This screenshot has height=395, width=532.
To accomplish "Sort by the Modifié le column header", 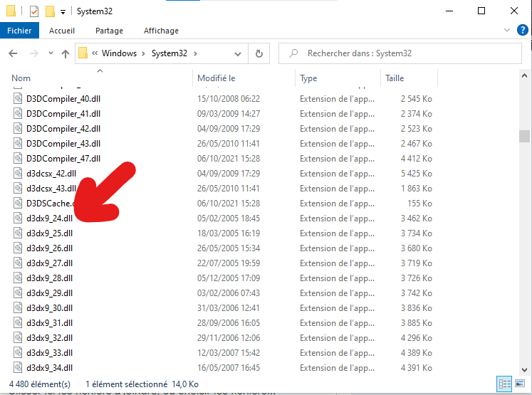I will 216,78.
